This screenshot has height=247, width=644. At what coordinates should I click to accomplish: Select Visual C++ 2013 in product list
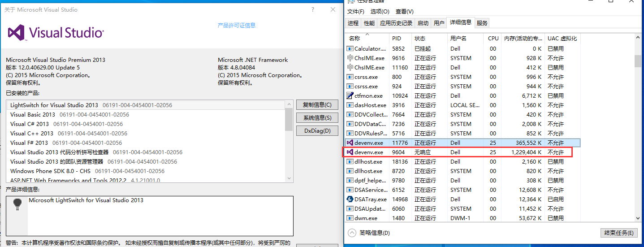tap(146, 133)
